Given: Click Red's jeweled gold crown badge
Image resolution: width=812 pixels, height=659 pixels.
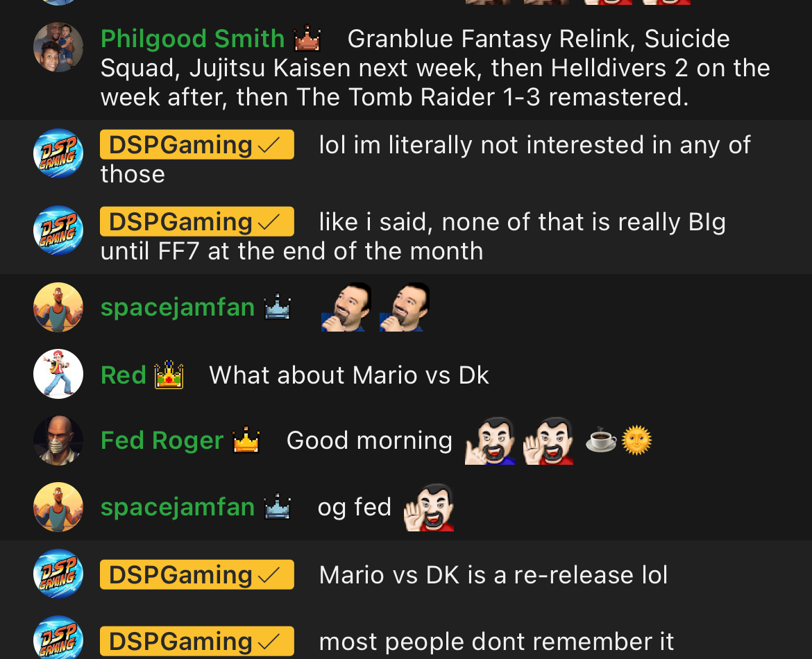Looking at the screenshot, I should (169, 375).
